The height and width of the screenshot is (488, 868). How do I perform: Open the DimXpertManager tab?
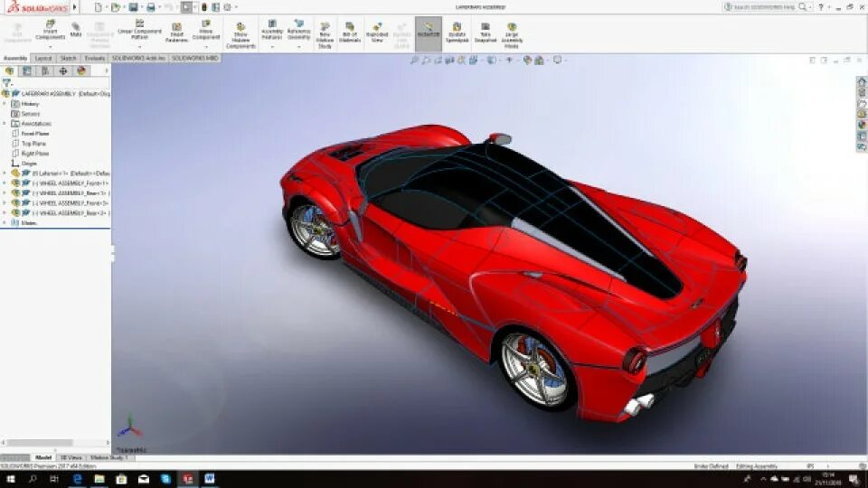pyautogui.click(x=62, y=70)
